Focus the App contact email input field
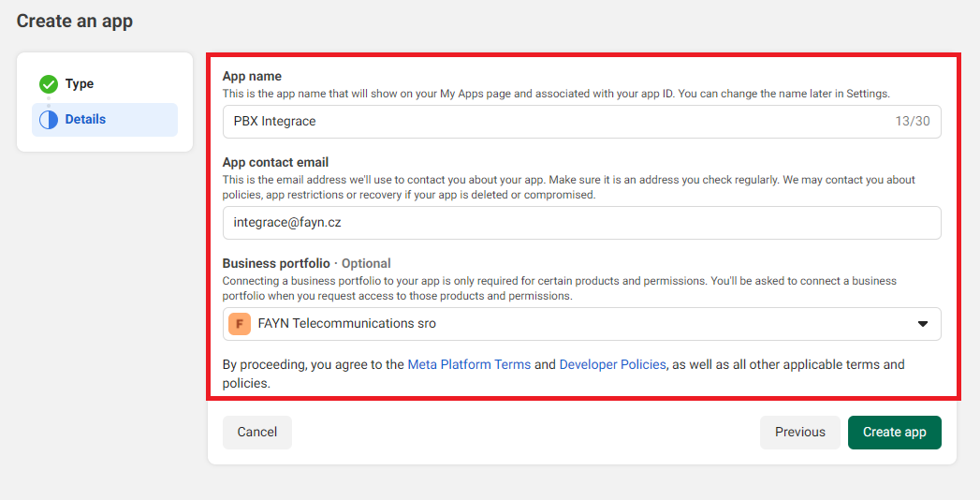 (580, 223)
